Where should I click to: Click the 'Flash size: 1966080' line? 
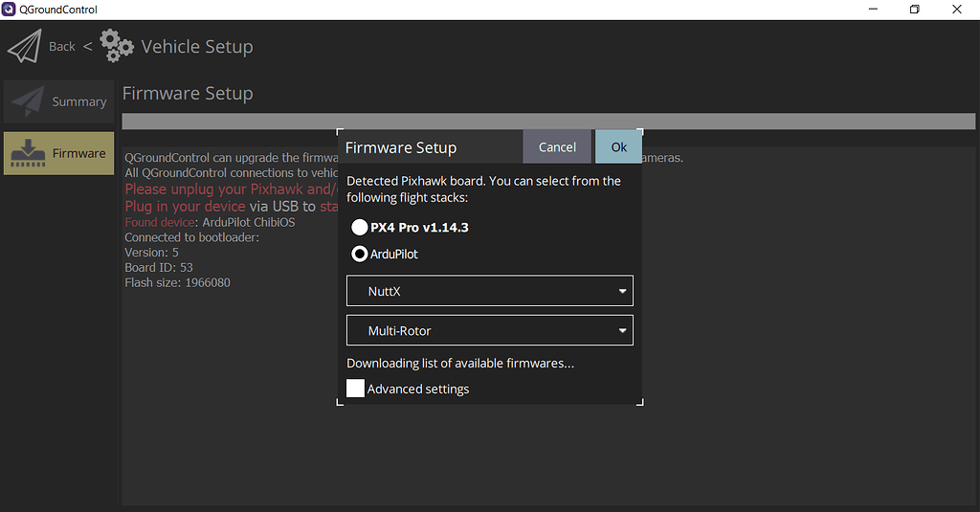click(x=177, y=282)
